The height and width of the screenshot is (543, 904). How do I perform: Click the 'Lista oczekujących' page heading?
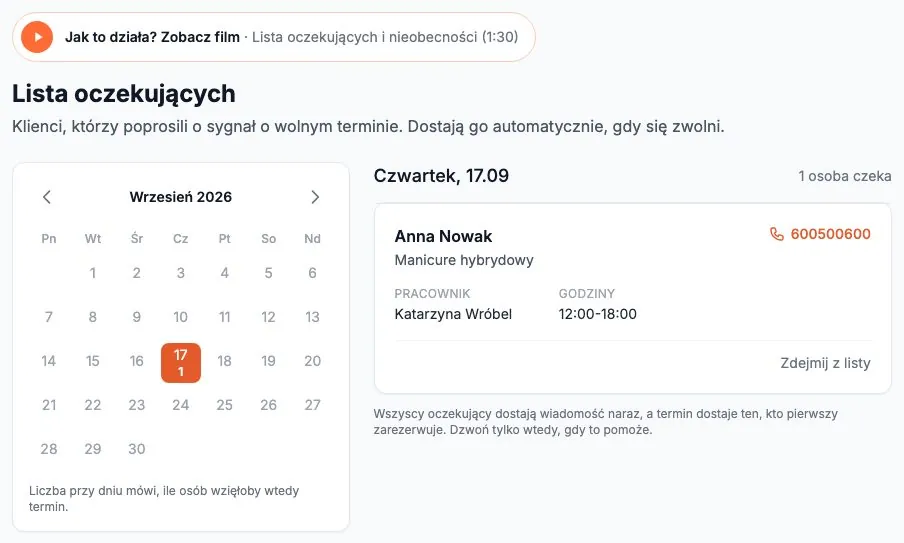click(x=124, y=93)
